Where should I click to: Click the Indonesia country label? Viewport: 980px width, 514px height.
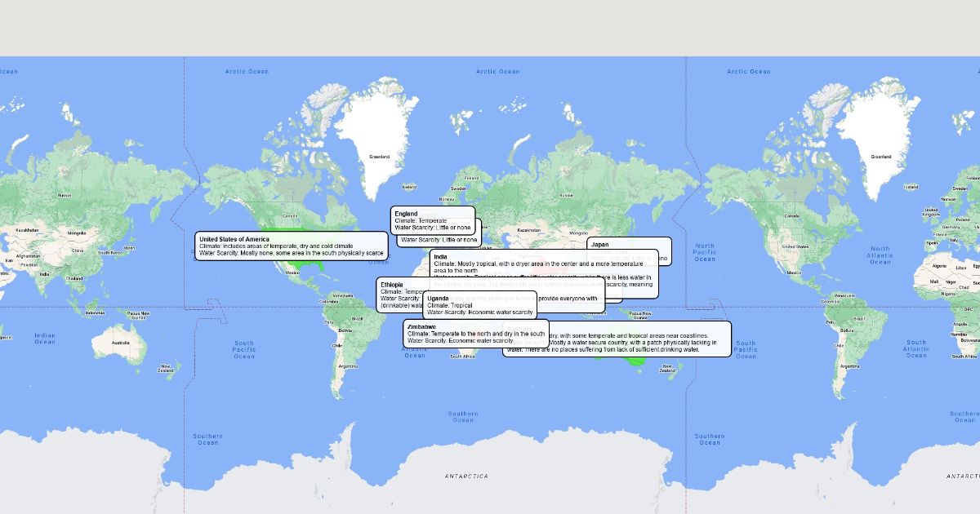click(95, 313)
